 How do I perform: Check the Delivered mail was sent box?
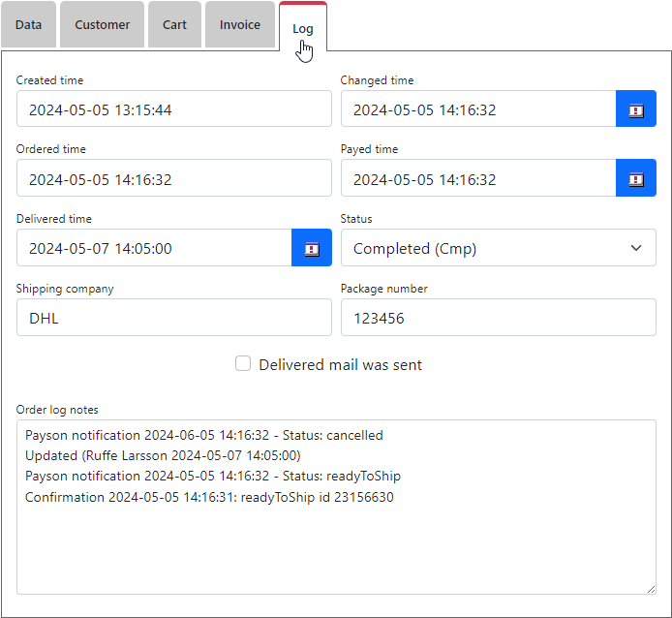(244, 364)
